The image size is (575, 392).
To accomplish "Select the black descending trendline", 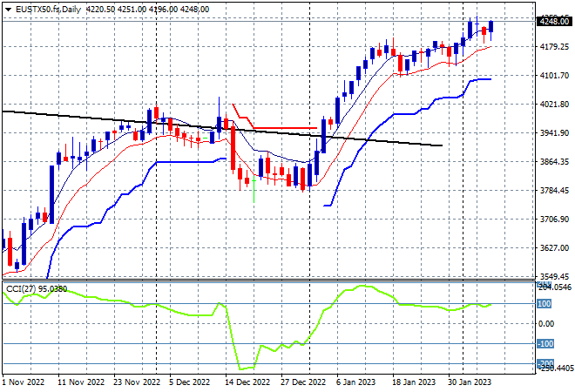I will [222, 128].
